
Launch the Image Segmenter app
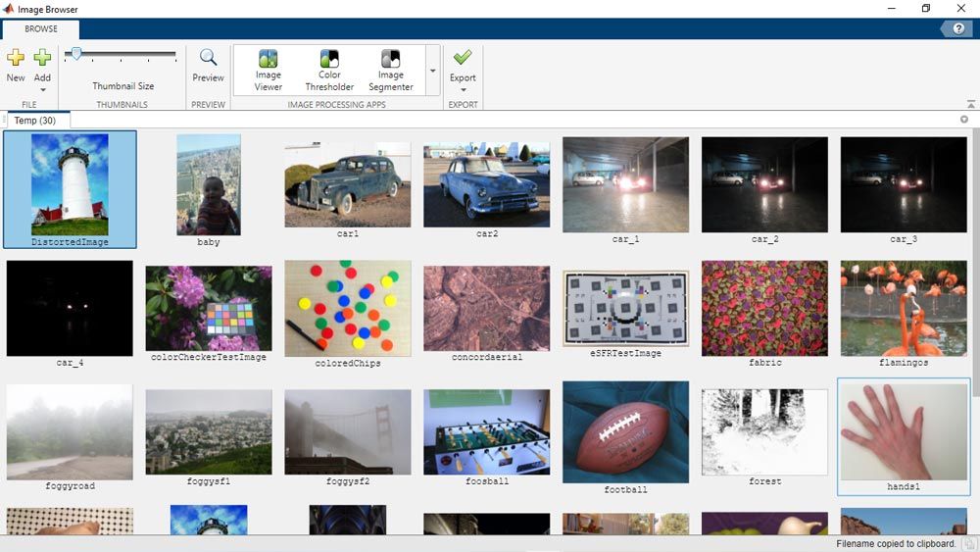pos(391,59)
